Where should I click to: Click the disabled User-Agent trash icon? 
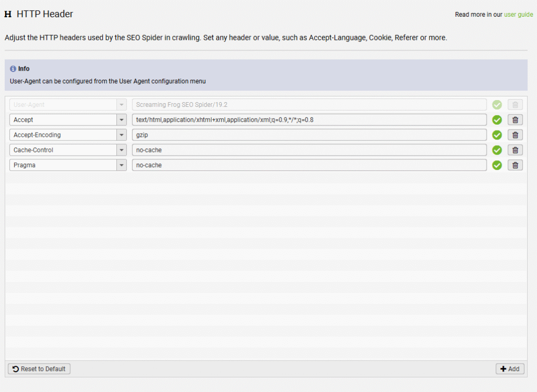(515, 105)
